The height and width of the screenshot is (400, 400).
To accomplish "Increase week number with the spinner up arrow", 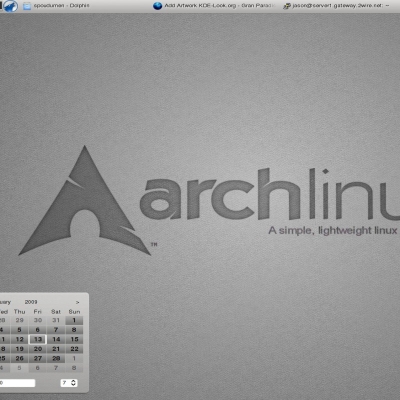I will [x=74, y=381].
